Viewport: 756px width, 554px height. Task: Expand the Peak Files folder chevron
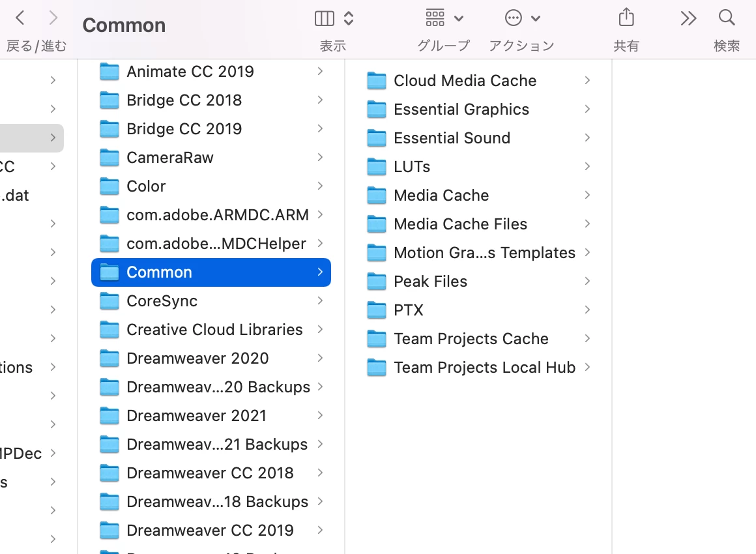(x=587, y=281)
